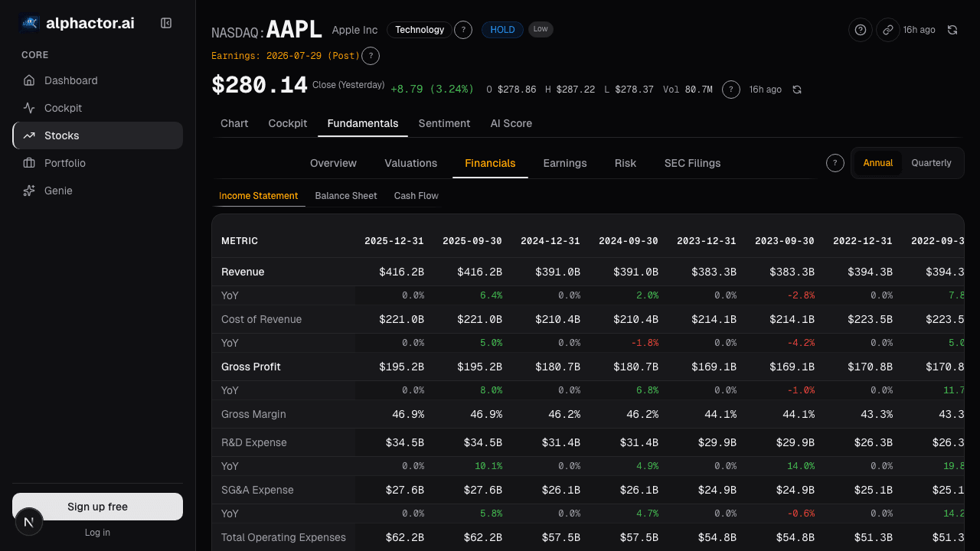
Task: Click R&D Expense row label
Action: point(254,442)
